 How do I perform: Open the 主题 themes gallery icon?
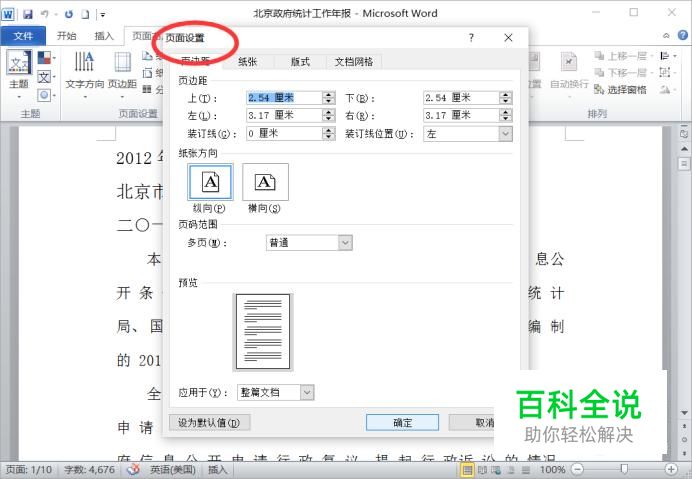click(19, 62)
